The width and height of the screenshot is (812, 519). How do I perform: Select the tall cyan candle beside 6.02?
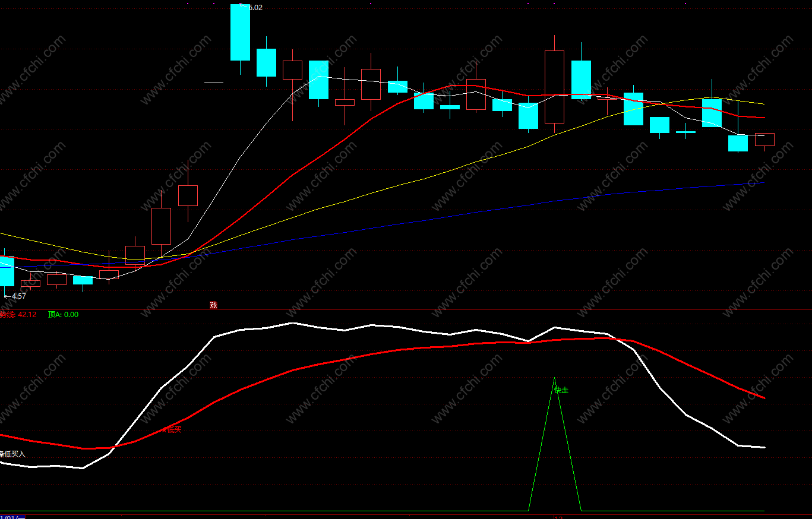(241, 32)
